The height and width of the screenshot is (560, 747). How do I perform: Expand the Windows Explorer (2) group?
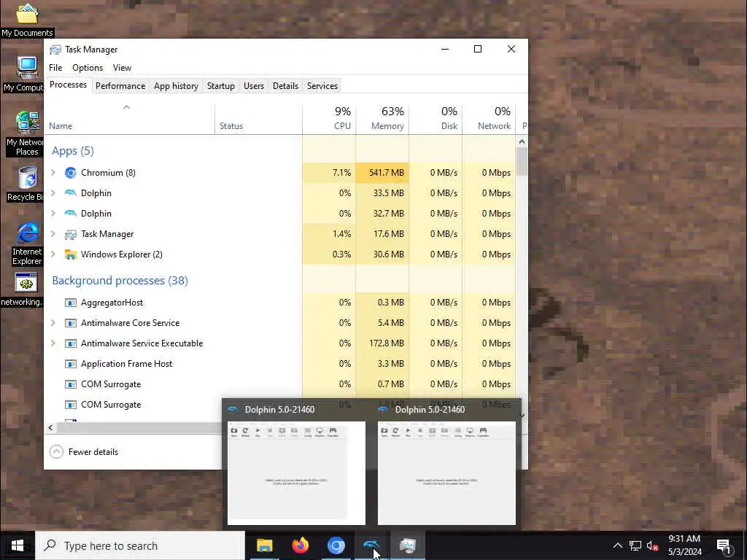pos(53,254)
